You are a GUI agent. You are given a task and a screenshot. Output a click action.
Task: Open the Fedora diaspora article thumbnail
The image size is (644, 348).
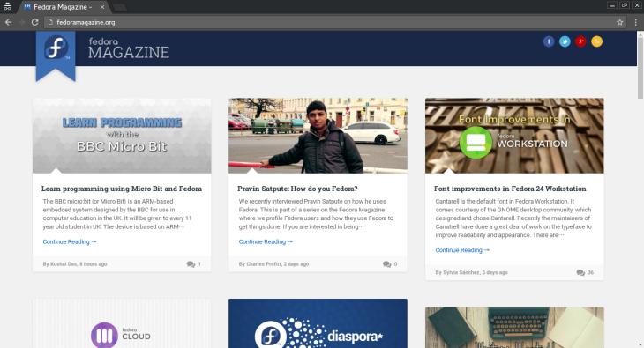[x=318, y=323]
